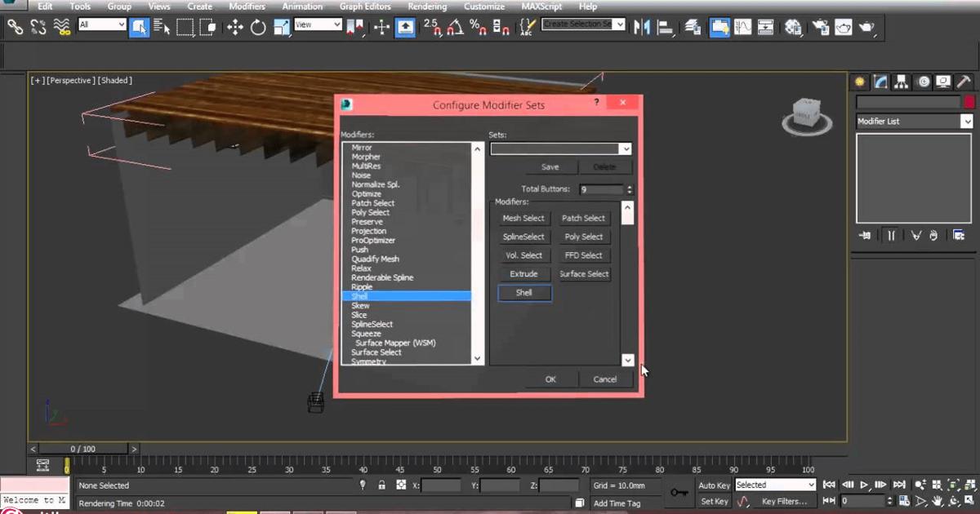Click the Select and Link icon

15,27
